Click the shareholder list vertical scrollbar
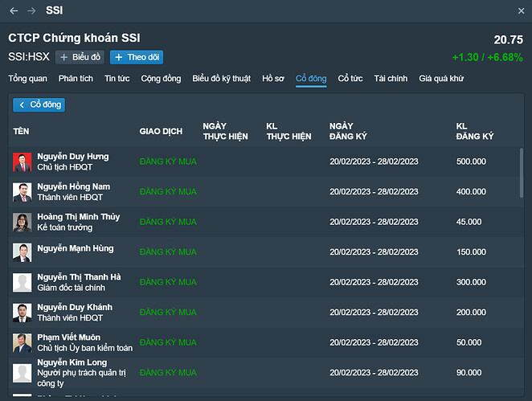Screen dimensions: 532x401 (522, 173)
